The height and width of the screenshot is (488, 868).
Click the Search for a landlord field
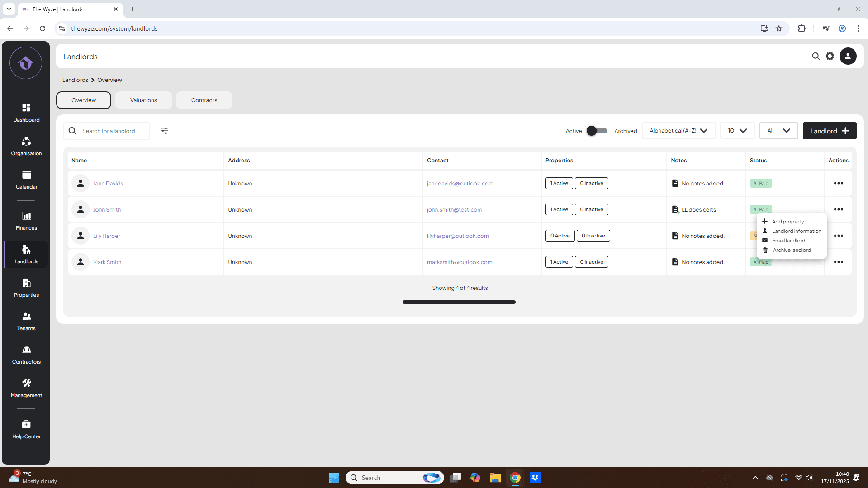pyautogui.click(x=113, y=131)
